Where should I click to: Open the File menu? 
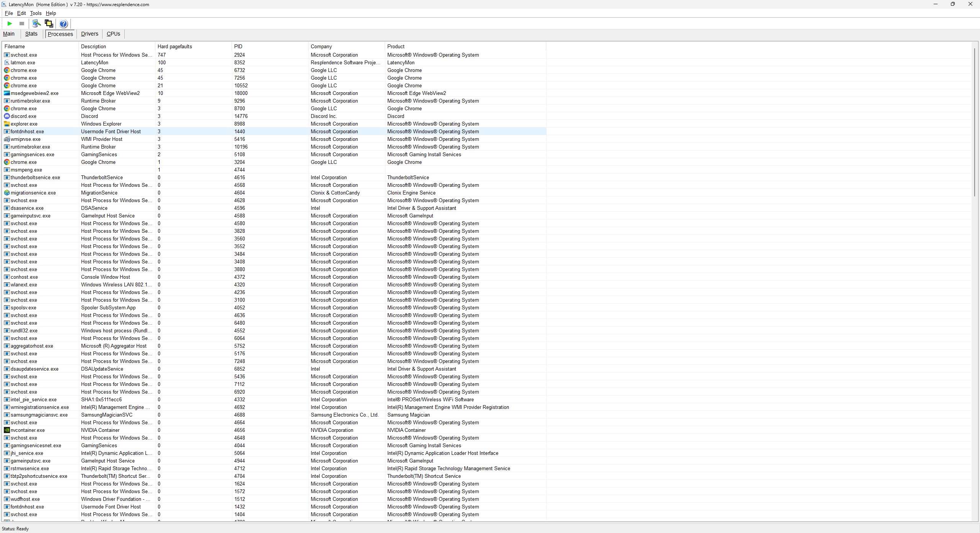(8, 13)
